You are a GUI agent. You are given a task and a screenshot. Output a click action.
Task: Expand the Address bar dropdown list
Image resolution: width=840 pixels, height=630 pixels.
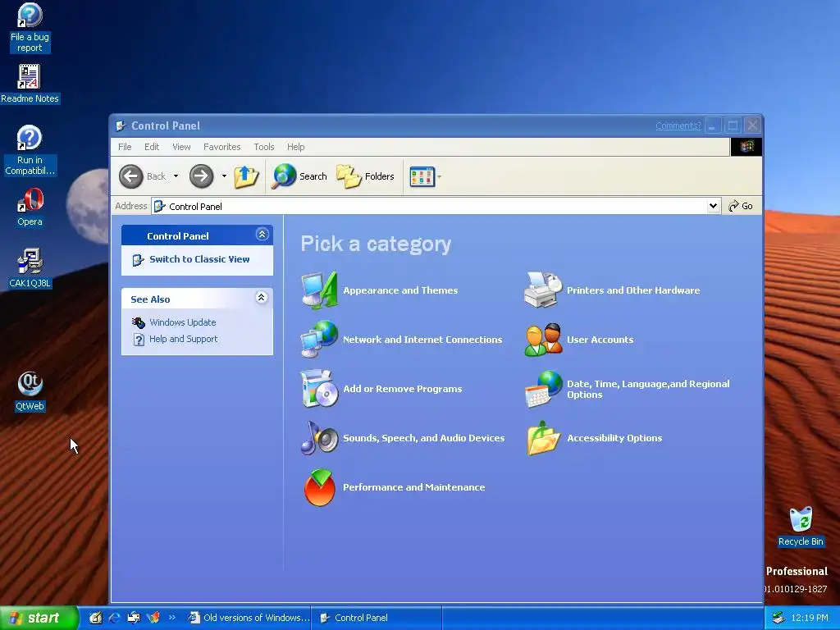pyautogui.click(x=713, y=206)
